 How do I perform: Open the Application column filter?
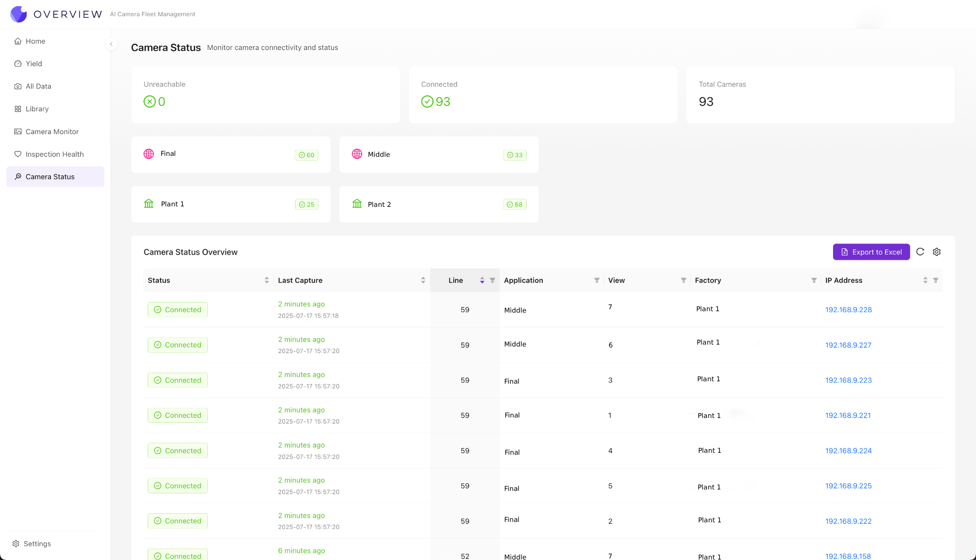(596, 280)
